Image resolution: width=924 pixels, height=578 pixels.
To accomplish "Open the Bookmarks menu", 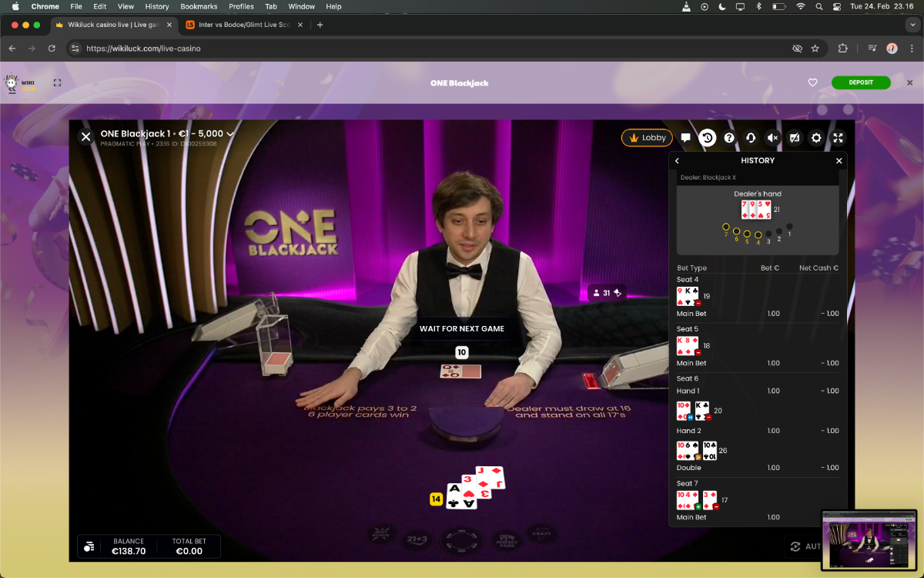I will point(199,6).
